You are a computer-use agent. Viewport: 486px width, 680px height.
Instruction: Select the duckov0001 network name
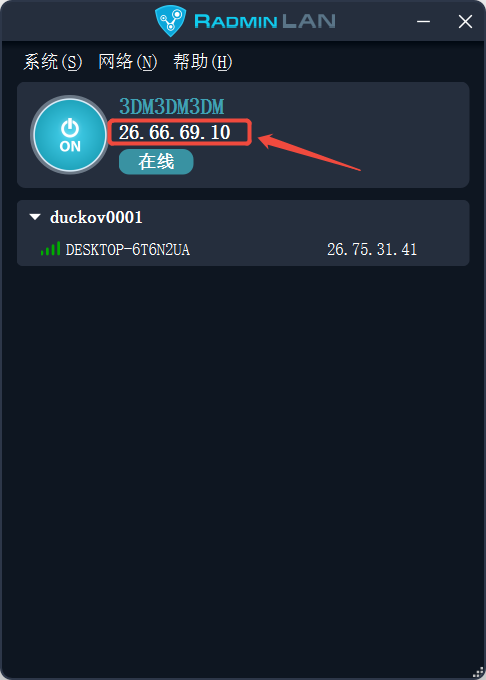pos(96,217)
